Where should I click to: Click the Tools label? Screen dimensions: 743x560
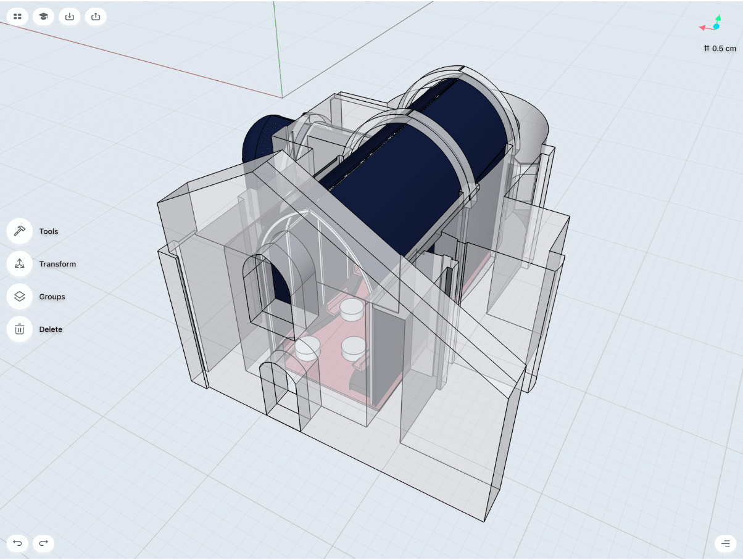click(49, 231)
